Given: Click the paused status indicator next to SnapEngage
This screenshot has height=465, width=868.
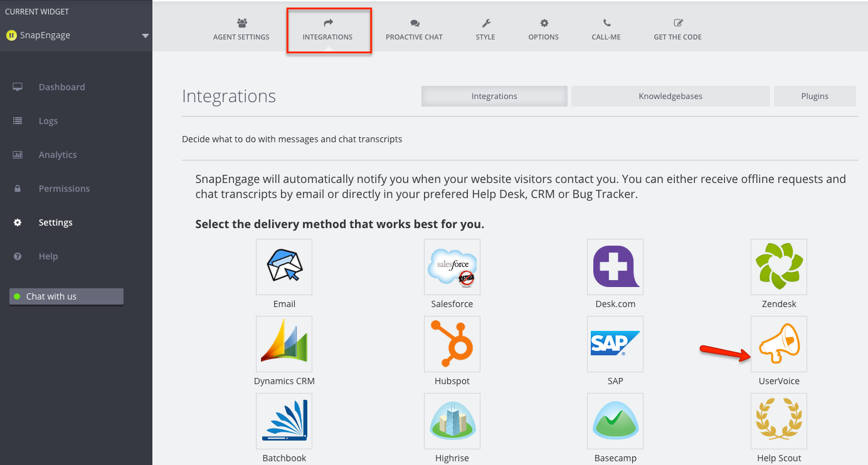Looking at the screenshot, I should [11, 35].
